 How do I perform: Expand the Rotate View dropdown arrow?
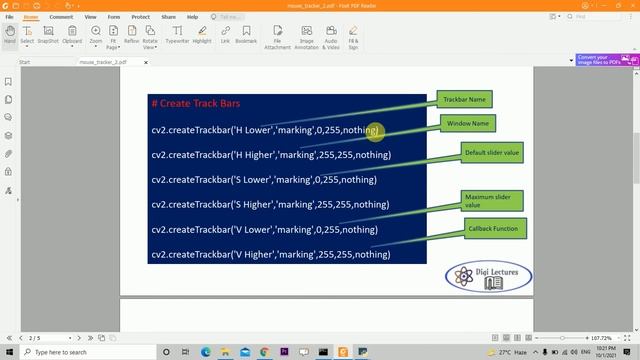pyautogui.click(x=156, y=47)
